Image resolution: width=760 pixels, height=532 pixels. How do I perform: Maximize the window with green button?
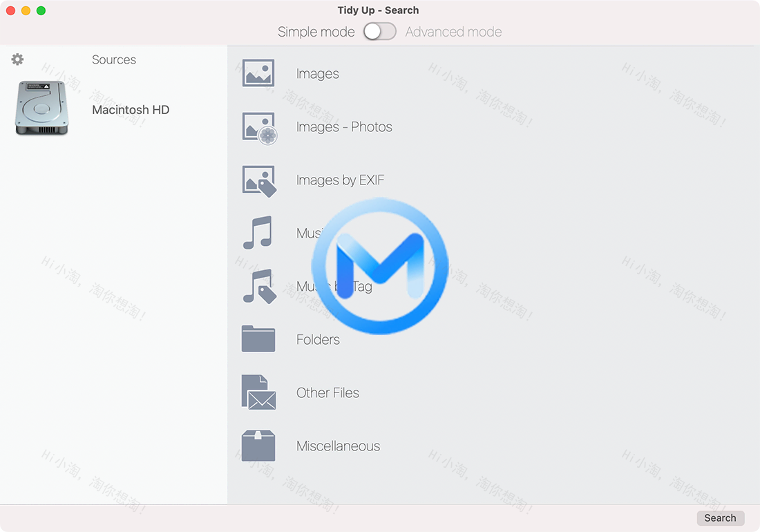coord(41,10)
